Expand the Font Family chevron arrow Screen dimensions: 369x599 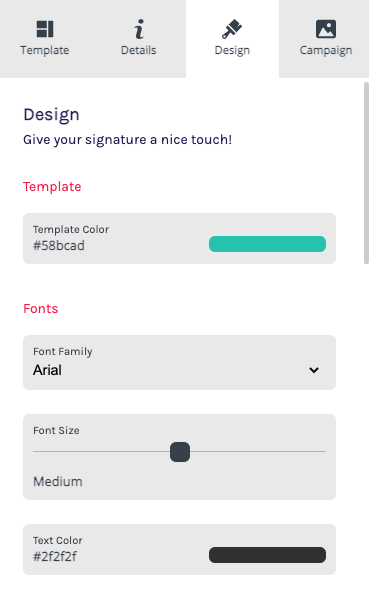[314, 370]
